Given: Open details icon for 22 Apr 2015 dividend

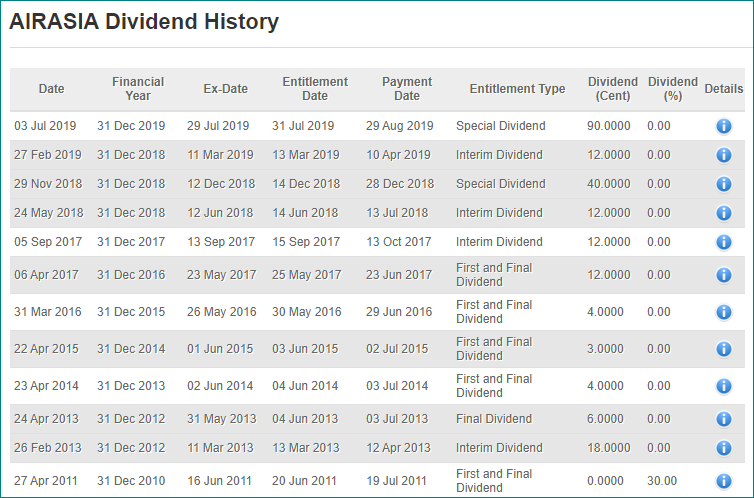Looking at the screenshot, I should 724,349.
